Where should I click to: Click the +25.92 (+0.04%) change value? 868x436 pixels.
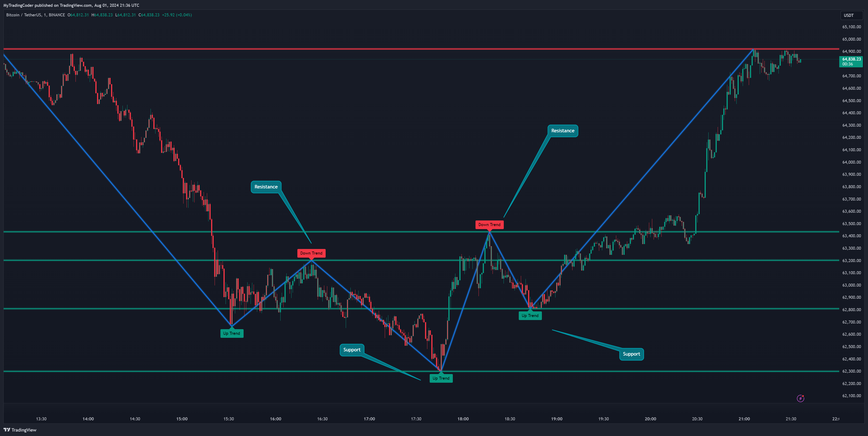[x=177, y=15]
